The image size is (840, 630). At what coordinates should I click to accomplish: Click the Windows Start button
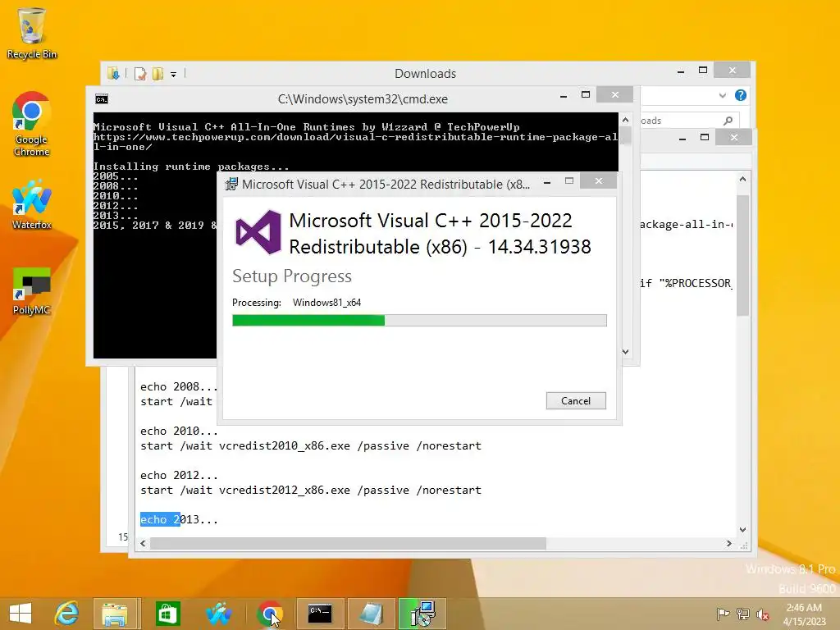pyautogui.click(x=21, y=614)
